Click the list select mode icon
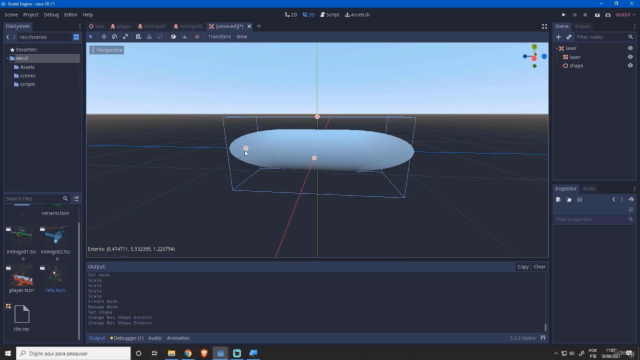 (x=138, y=37)
